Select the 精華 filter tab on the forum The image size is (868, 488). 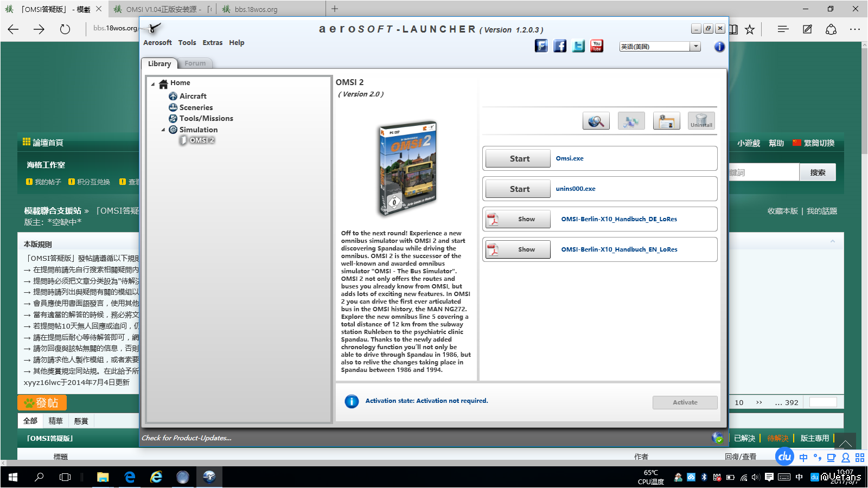[55, 421]
